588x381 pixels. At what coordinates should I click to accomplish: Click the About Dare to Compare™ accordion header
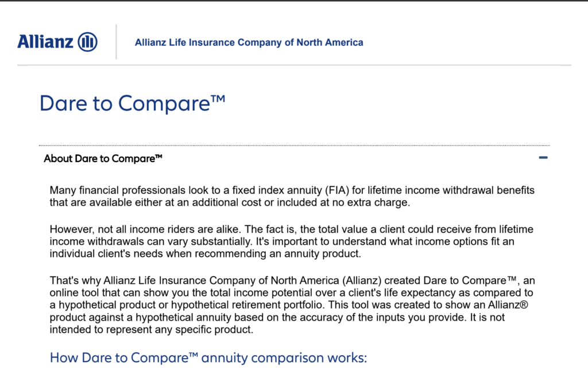[295, 159]
